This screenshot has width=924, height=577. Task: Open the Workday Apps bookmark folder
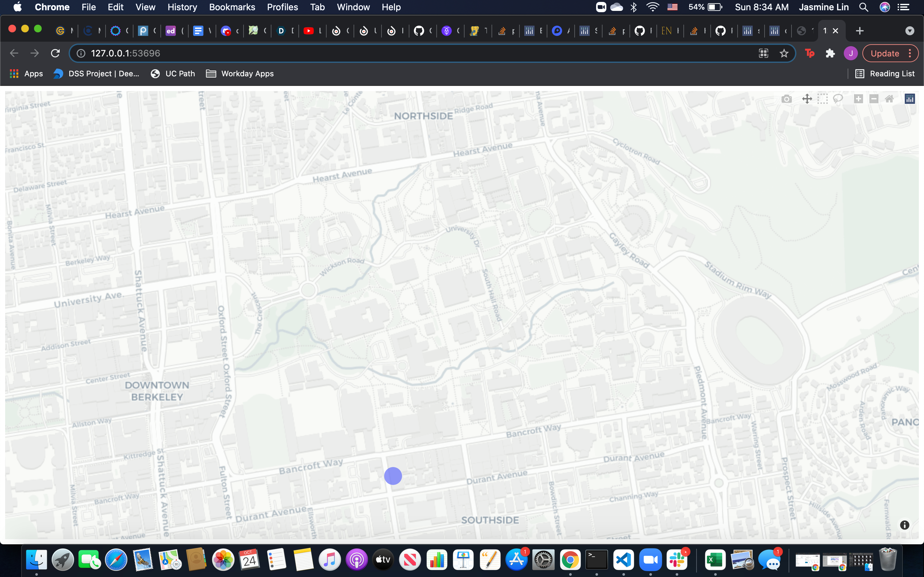click(x=240, y=74)
